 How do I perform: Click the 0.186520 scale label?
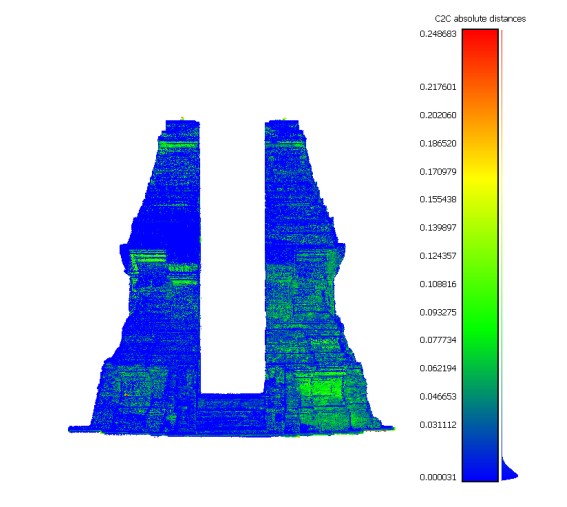click(438, 143)
